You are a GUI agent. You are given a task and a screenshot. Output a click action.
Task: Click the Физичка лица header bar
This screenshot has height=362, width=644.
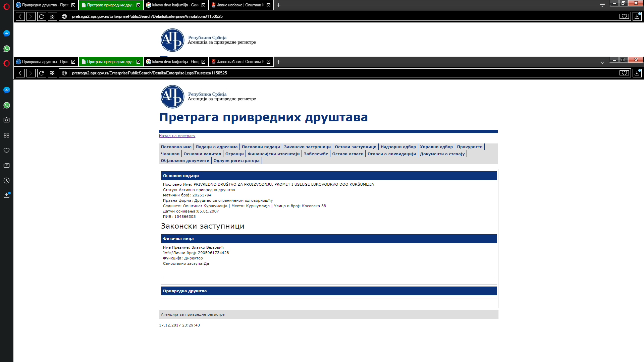(x=329, y=239)
